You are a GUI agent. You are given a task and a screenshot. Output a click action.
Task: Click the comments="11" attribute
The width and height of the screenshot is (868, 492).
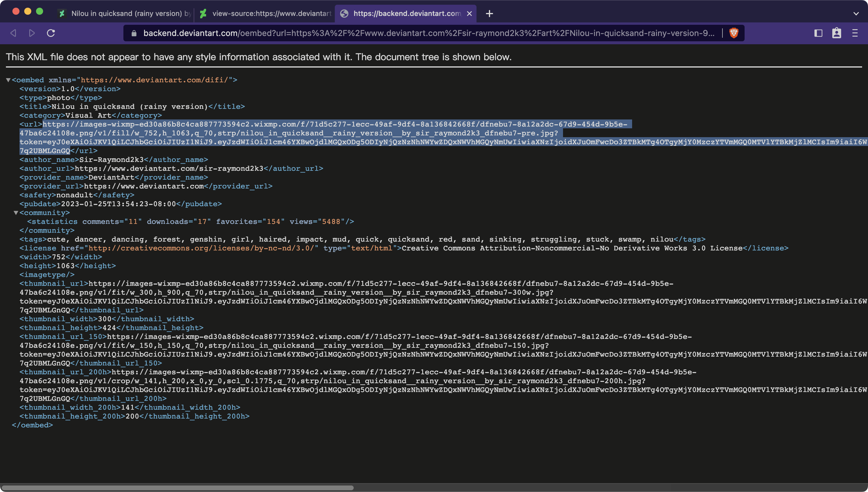[112, 222]
